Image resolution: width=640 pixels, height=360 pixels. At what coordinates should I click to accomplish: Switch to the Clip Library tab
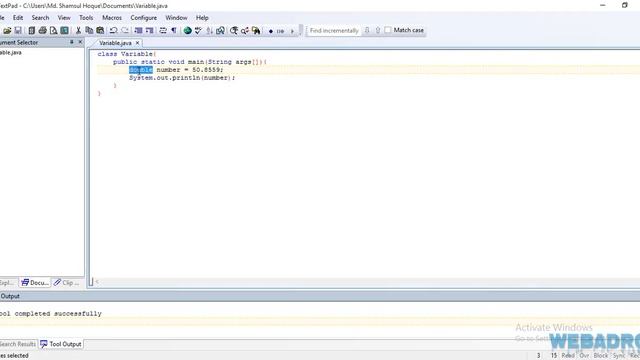pyautogui.click(x=67, y=282)
